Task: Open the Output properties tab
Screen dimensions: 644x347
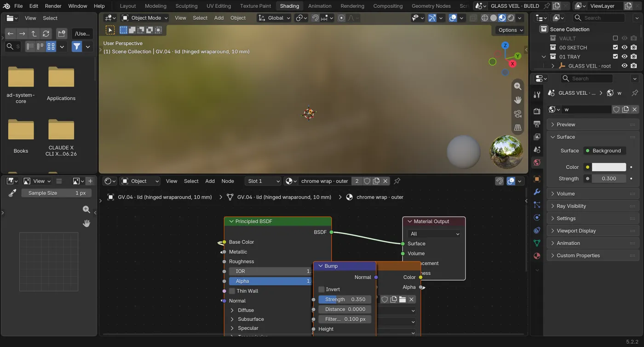Action: 537,124
